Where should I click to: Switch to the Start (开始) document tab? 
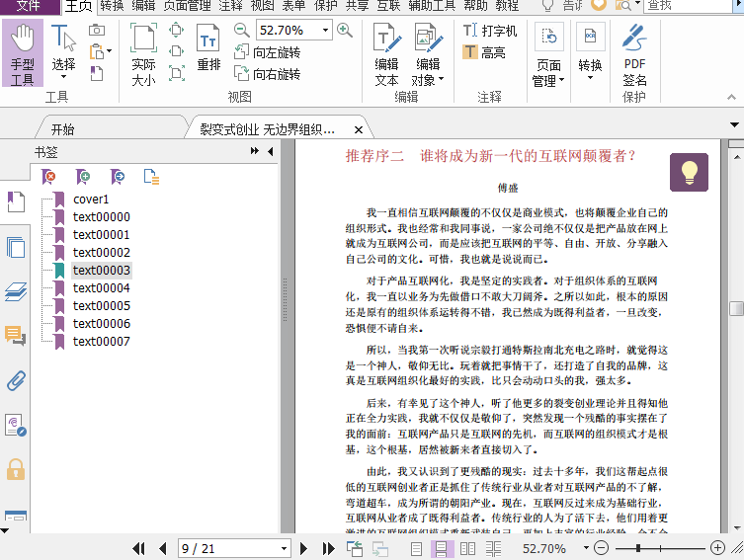tap(62, 129)
